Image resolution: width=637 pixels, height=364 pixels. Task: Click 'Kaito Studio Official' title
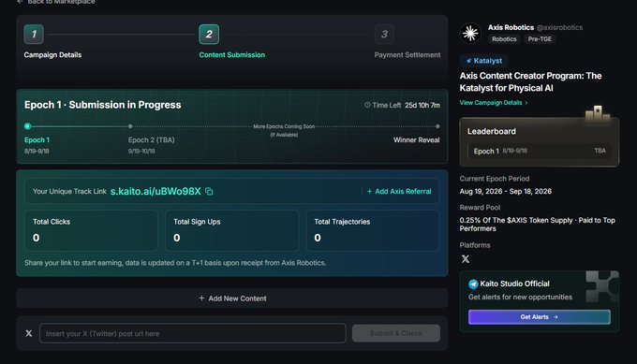(514, 284)
